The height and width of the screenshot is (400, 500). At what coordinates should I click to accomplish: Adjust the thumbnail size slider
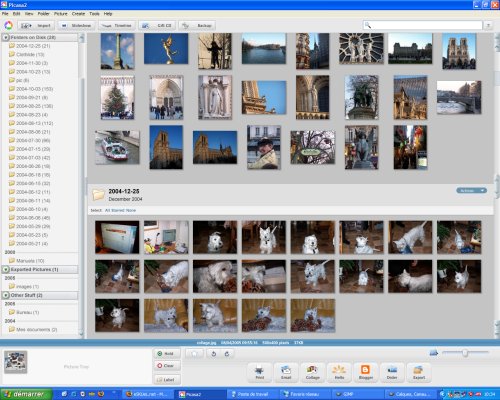(x=465, y=353)
